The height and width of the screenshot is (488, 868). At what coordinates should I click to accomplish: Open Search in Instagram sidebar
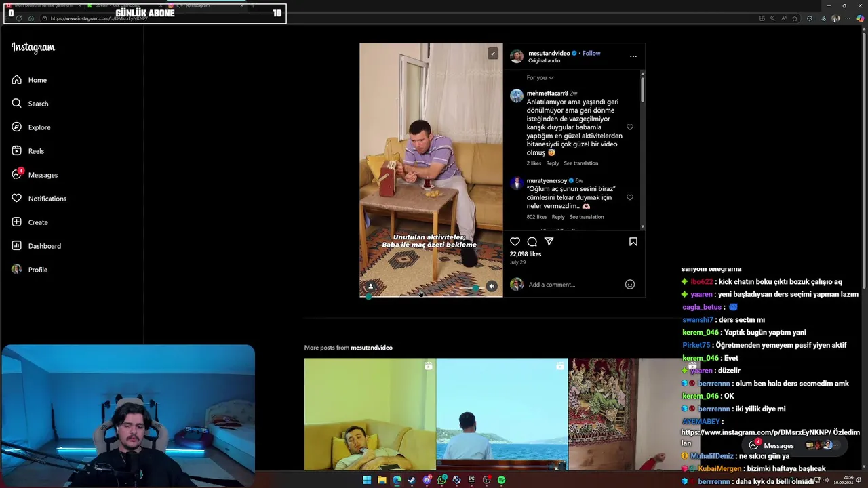click(30, 104)
